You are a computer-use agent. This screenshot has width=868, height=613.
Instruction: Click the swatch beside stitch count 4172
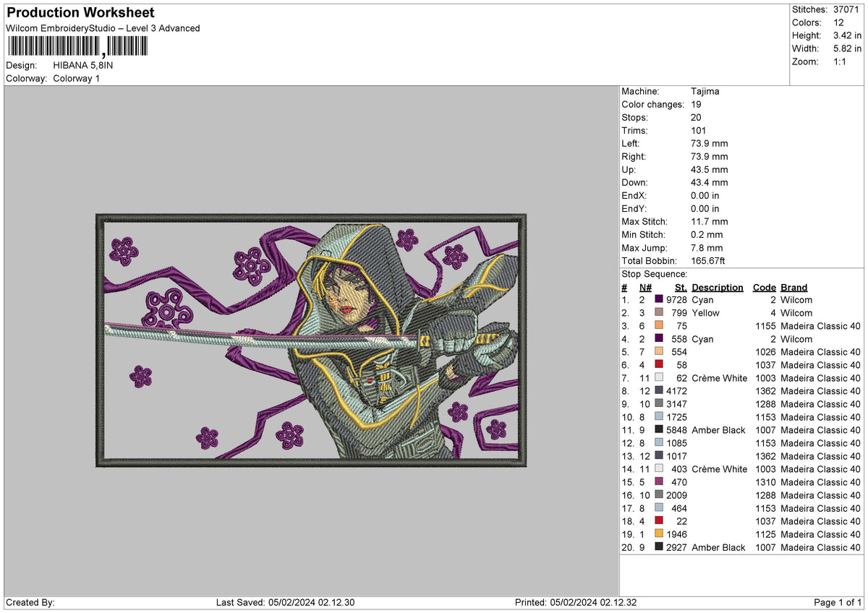tap(659, 390)
